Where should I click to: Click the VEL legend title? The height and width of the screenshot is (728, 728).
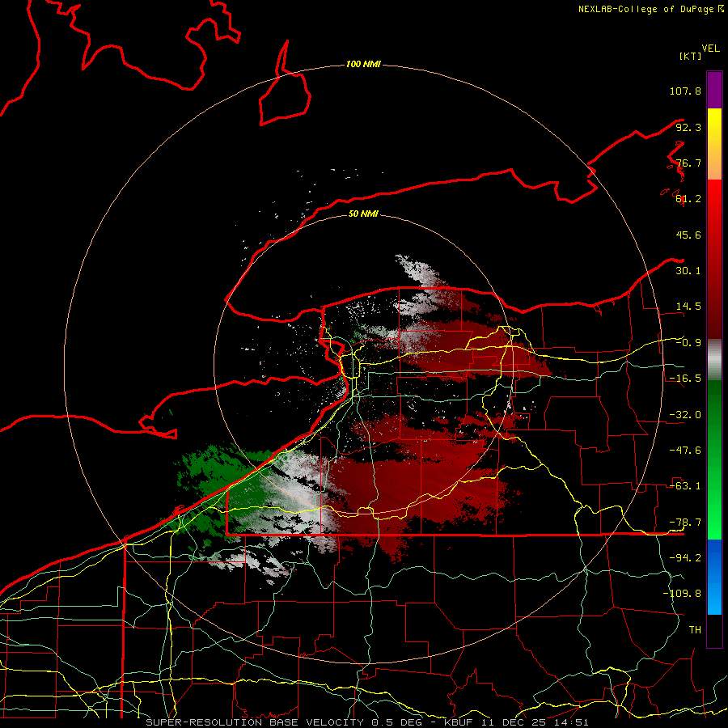pyautogui.click(x=710, y=48)
